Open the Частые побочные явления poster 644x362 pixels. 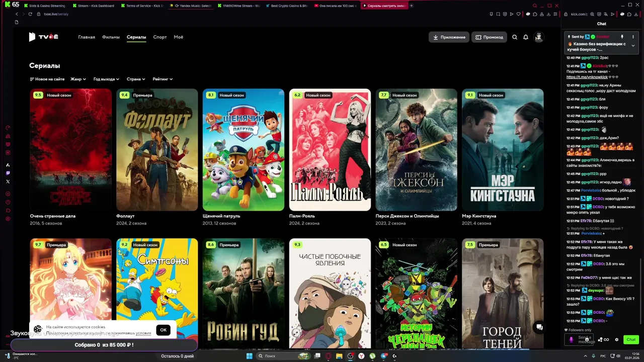pos(330,294)
